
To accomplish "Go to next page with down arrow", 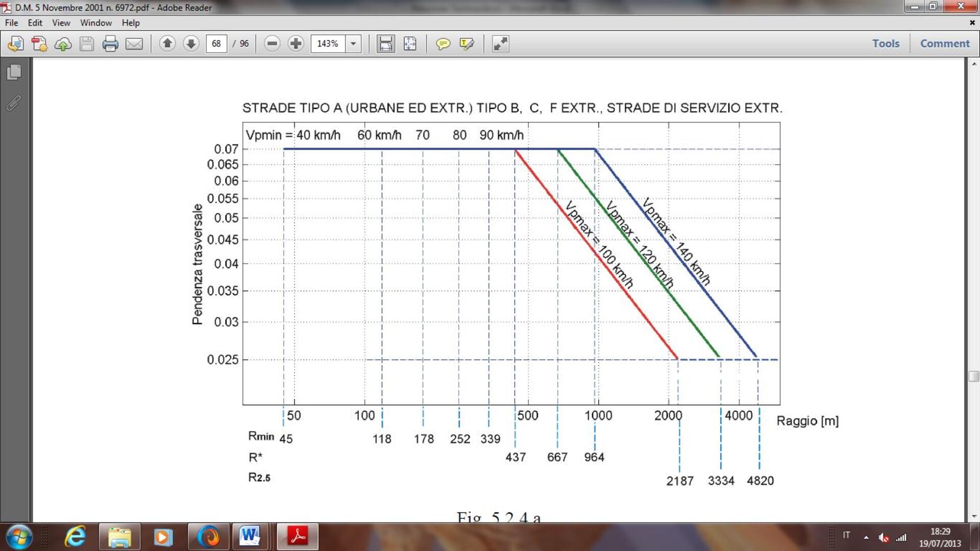I will (191, 44).
